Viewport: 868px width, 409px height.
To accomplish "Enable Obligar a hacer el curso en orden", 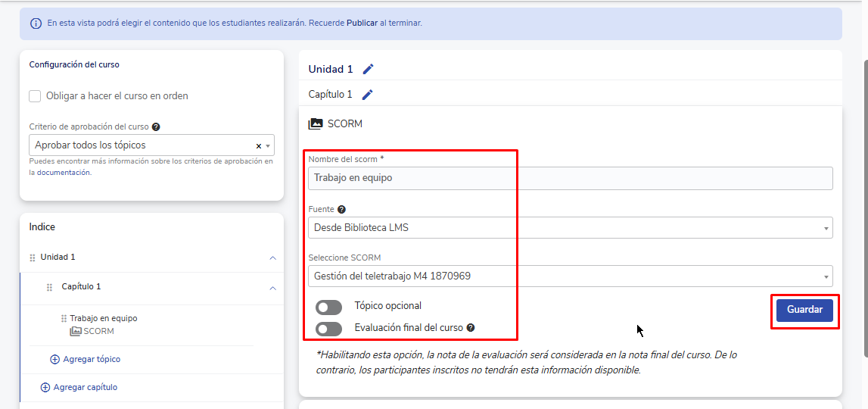I will coord(35,96).
